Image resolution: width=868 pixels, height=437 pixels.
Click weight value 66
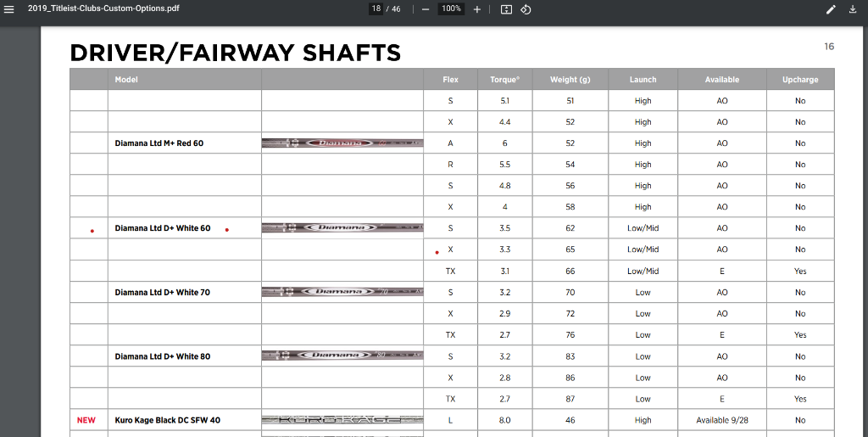click(570, 271)
